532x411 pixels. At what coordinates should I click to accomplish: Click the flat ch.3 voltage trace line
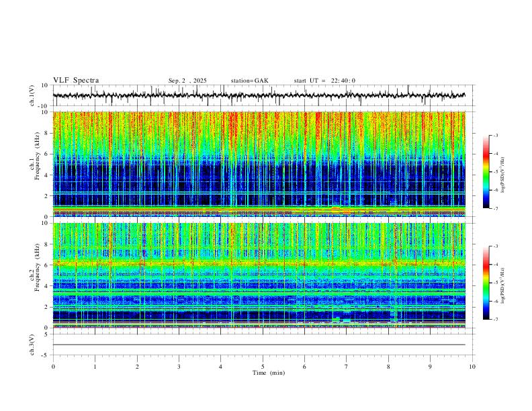(x=259, y=345)
